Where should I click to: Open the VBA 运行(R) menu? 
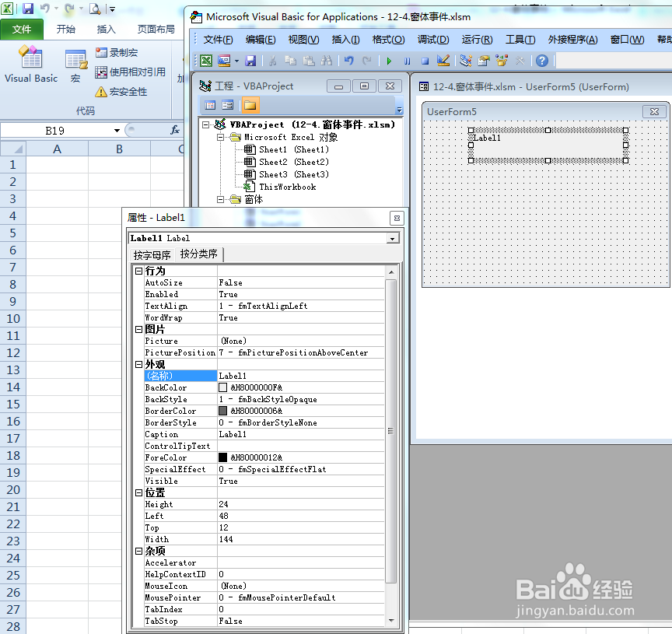[x=477, y=40]
